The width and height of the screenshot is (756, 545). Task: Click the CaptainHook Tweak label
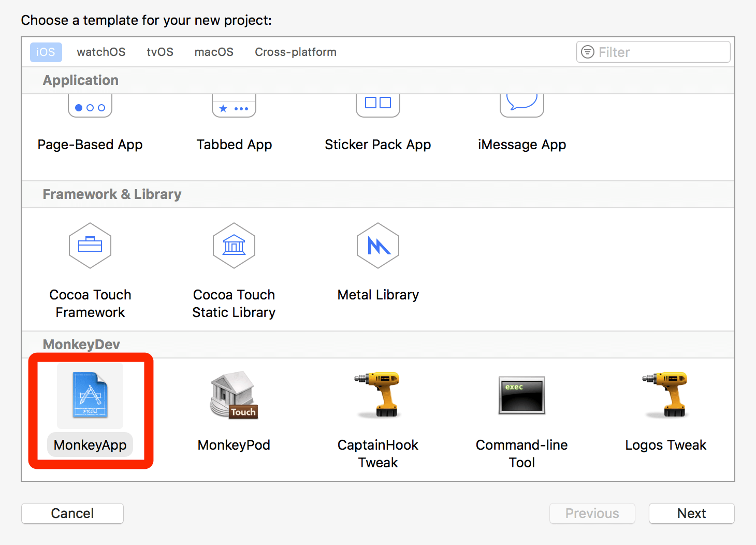point(378,454)
